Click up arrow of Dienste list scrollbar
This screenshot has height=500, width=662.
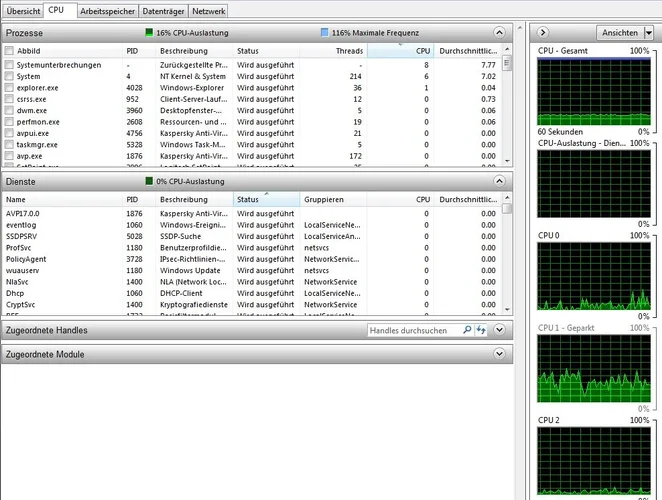(507, 198)
